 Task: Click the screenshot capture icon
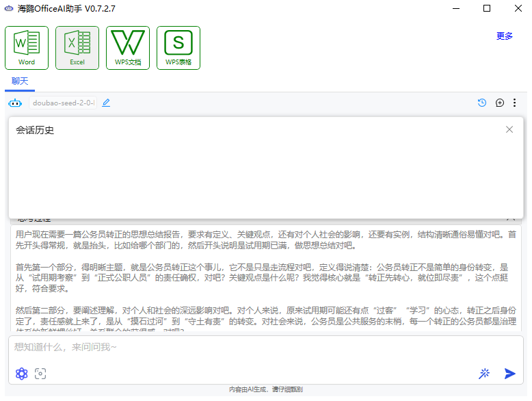pyautogui.click(x=40, y=374)
